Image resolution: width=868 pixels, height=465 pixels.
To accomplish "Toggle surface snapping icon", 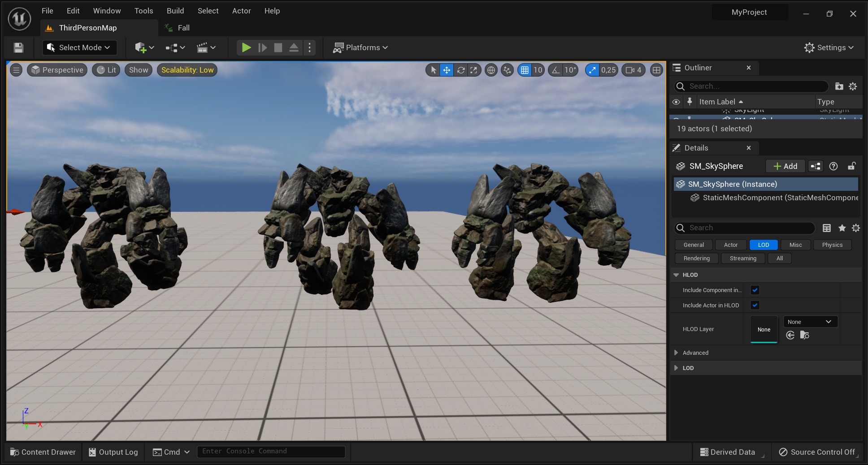I will 507,70.
